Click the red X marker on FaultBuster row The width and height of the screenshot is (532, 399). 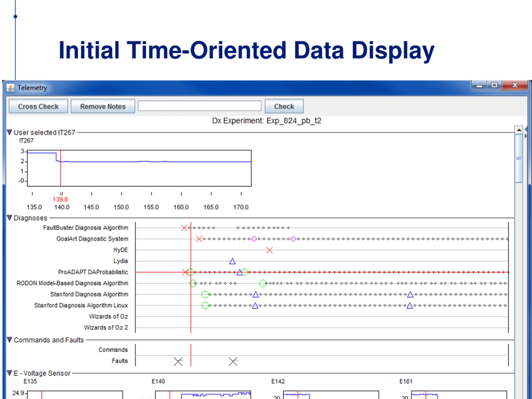pyautogui.click(x=184, y=228)
